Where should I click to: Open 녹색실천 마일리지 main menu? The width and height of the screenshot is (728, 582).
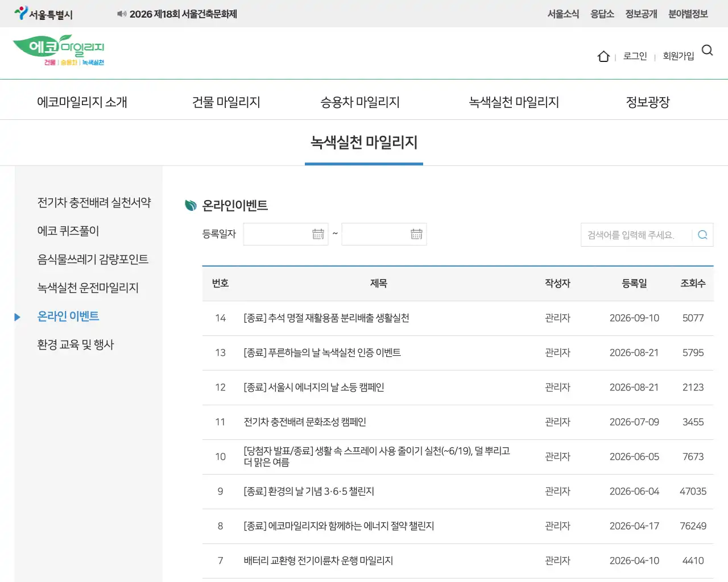[x=514, y=102]
